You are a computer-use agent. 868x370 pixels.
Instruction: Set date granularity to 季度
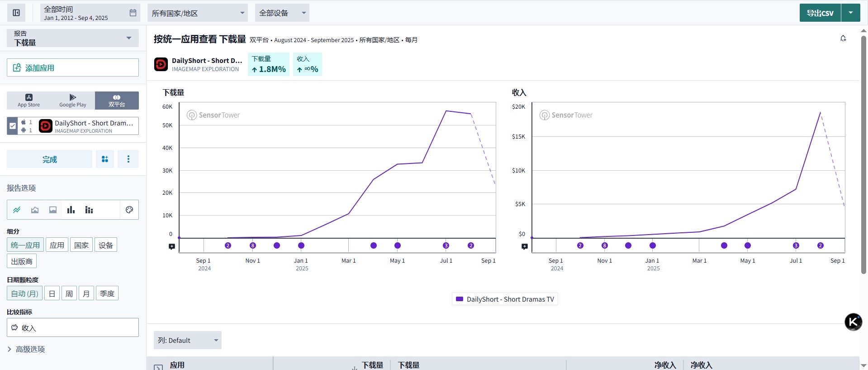coord(107,293)
